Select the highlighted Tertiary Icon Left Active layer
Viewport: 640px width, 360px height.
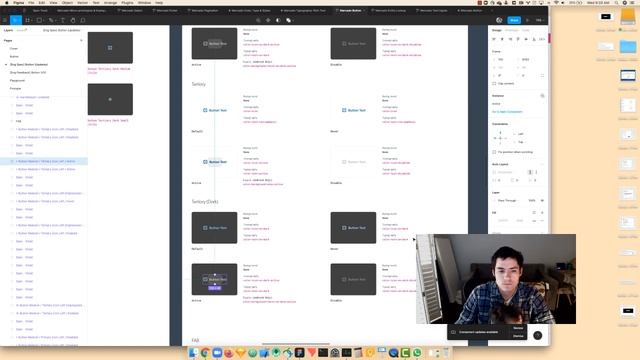[x=44, y=161]
